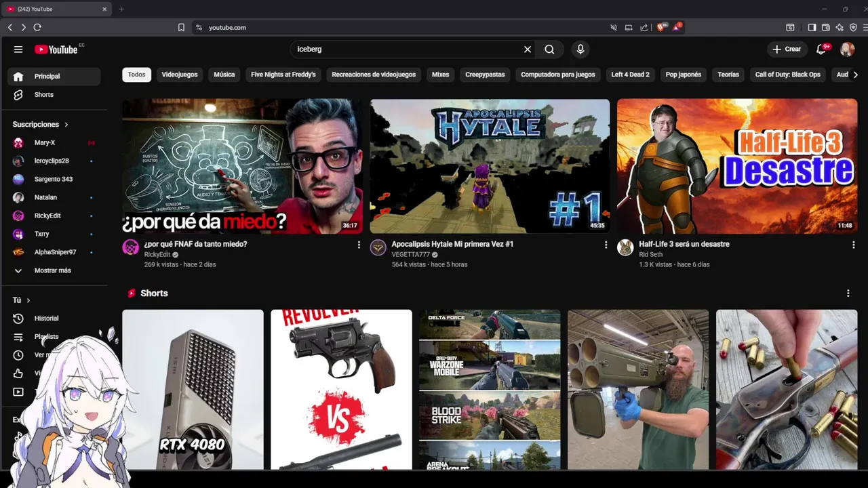Open account avatar menu
Screen dimensions: 868x488
(847, 49)
